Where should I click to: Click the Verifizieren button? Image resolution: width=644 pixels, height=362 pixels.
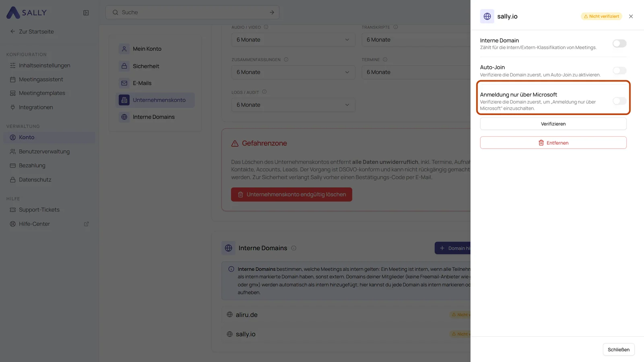point(553,124)
